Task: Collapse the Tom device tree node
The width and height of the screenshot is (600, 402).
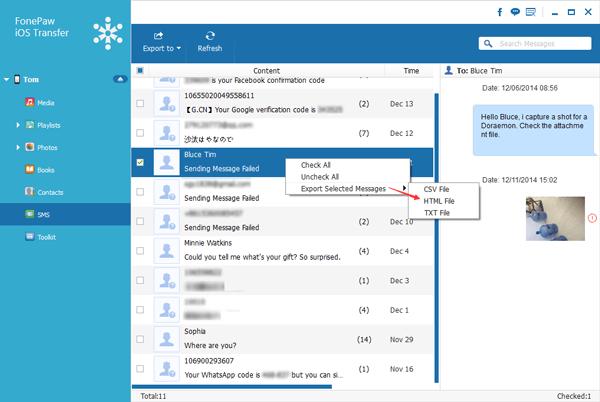Action: click(x=7, y=80)
